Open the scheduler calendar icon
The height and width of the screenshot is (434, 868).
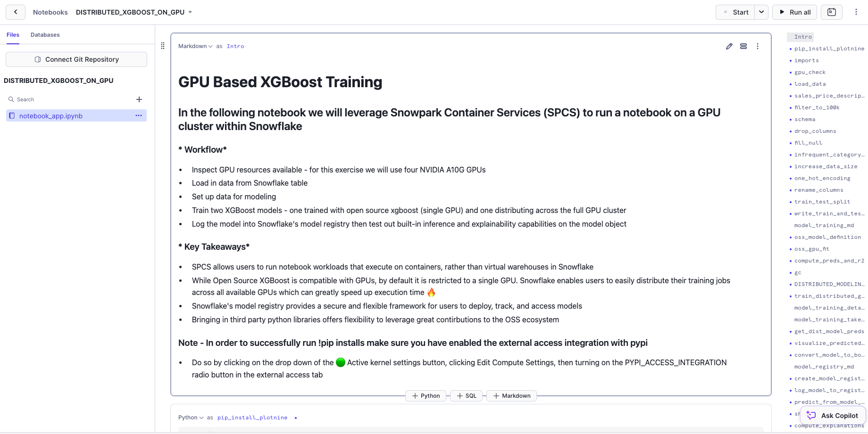(x=832, y=12)
